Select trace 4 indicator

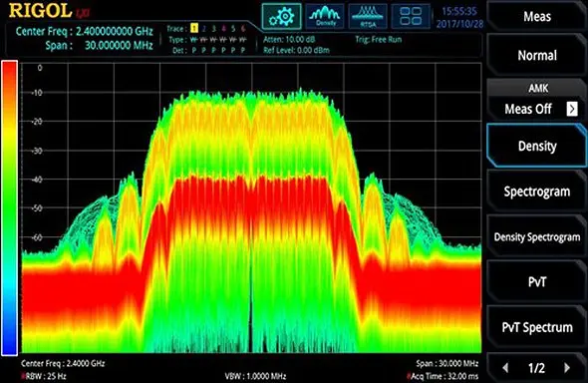click(223, 29)
